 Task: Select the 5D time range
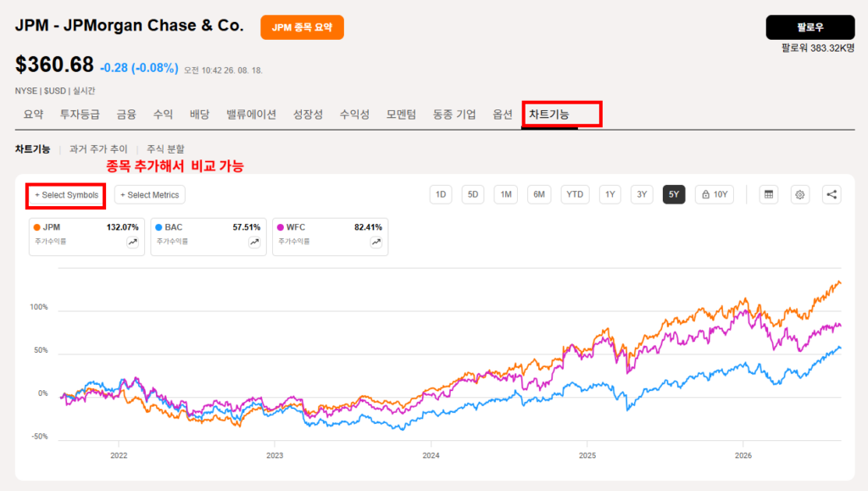tap(473, 194)
